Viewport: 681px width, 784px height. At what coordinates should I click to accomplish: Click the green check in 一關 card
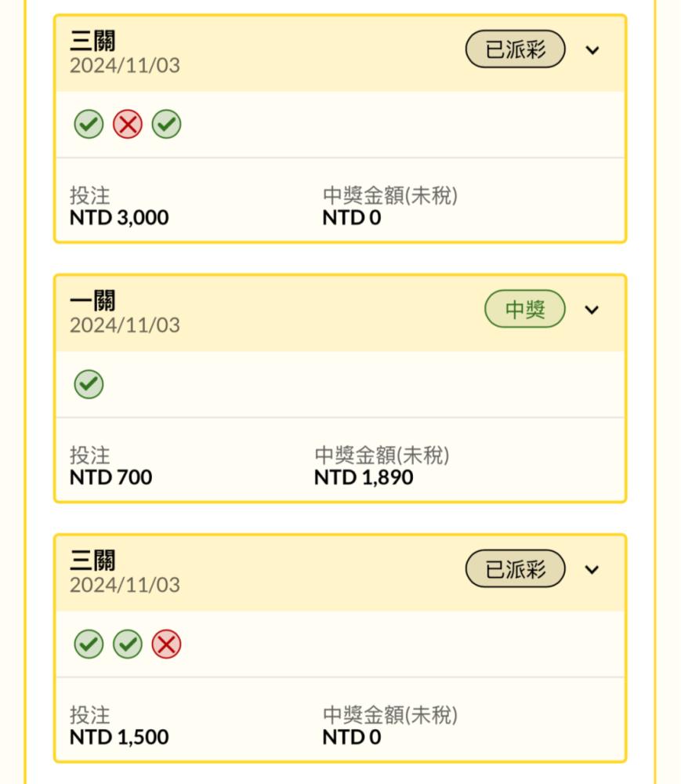tap(89, 384)
